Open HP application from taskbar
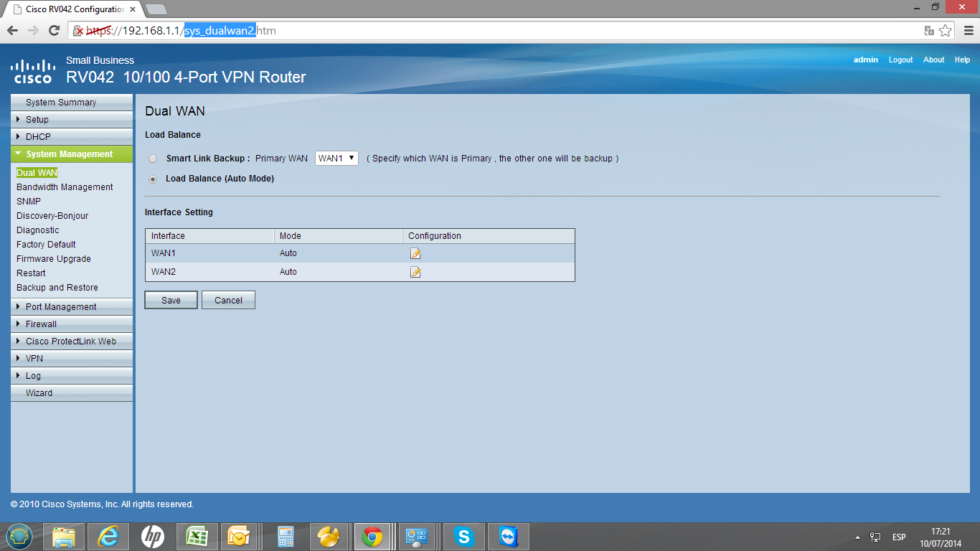 pyautogui.click(x=152, y=536)
